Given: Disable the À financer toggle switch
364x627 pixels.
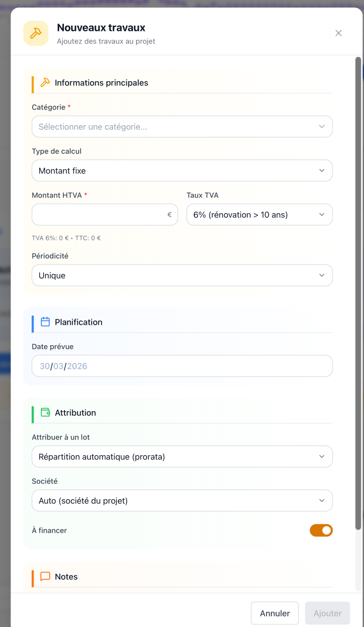Looking at the screenshot, I should coord(321,530).
